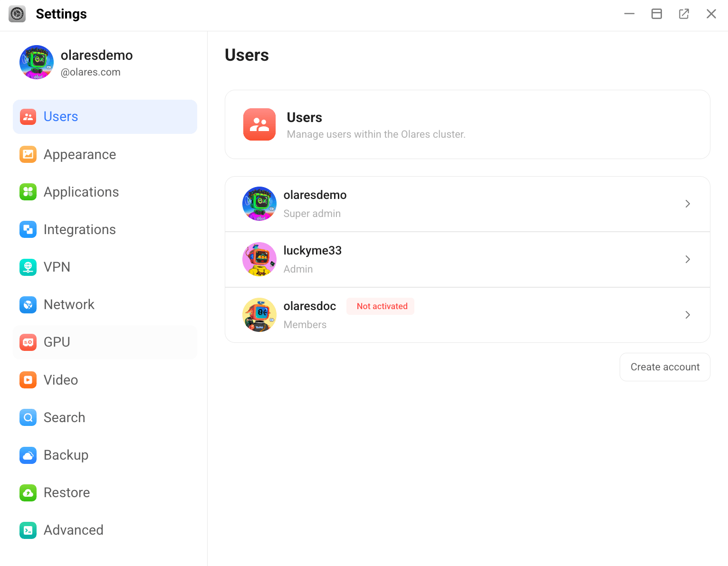Select the Users icon in the sidebar
This screenshot has height=566, width=728.
coord(28,116)
